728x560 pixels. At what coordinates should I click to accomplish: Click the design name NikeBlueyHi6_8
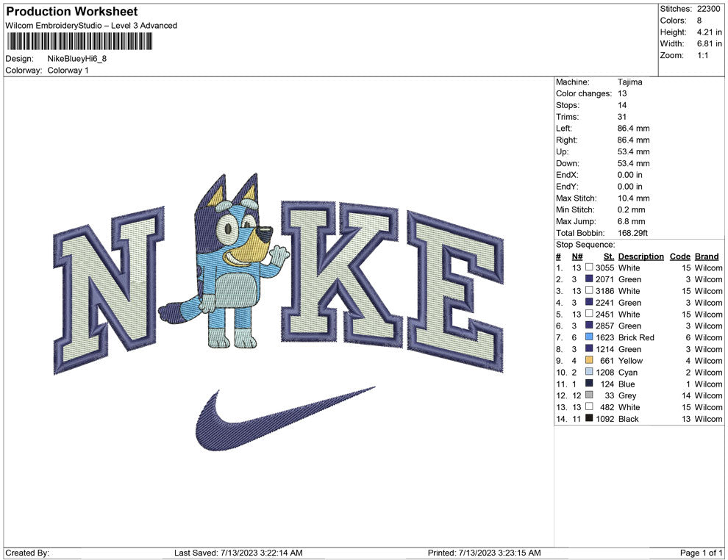tap(77, 59)
